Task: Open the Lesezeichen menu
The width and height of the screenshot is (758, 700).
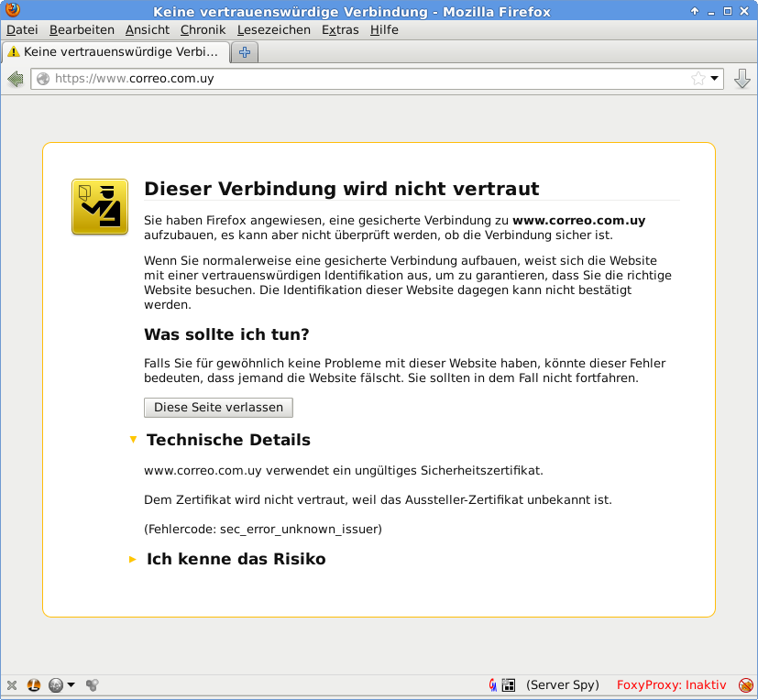Action: (x=273, y=30)
